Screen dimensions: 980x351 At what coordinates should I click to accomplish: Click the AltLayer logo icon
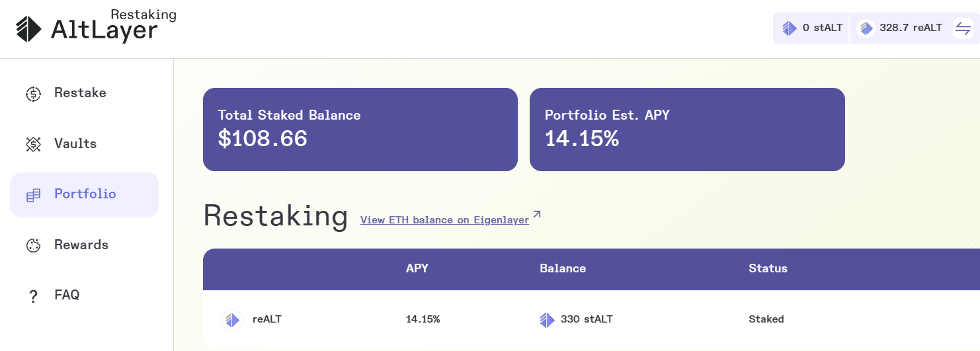[28, 29]
